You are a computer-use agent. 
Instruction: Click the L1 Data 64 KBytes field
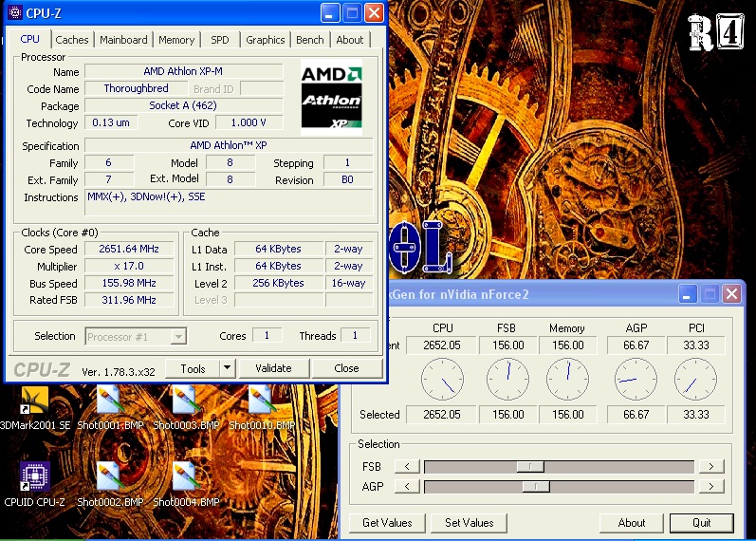pyautogui.click(x=279, y=249)
